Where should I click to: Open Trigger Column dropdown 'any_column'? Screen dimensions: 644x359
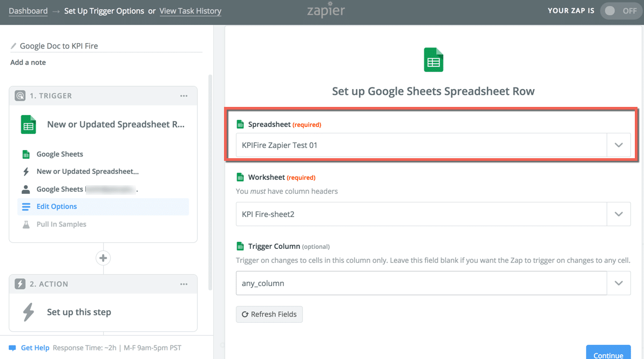coord(433,283)
